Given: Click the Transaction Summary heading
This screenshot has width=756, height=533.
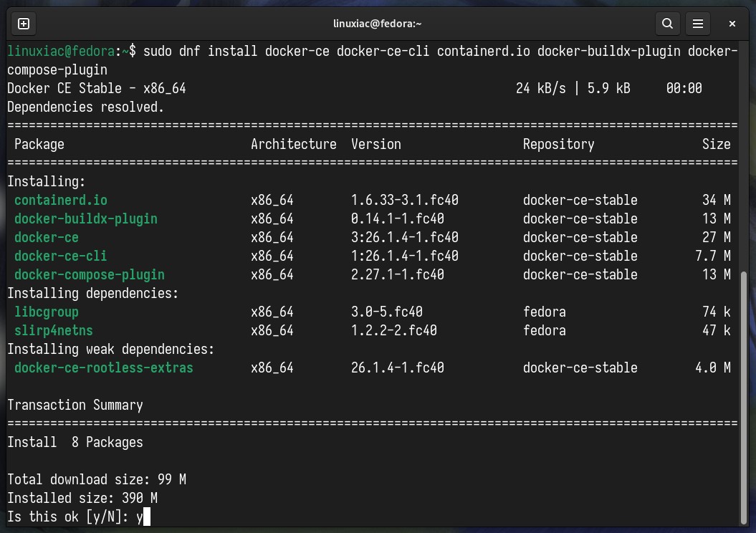Looking at the screenshot, I should coord(75,405).
